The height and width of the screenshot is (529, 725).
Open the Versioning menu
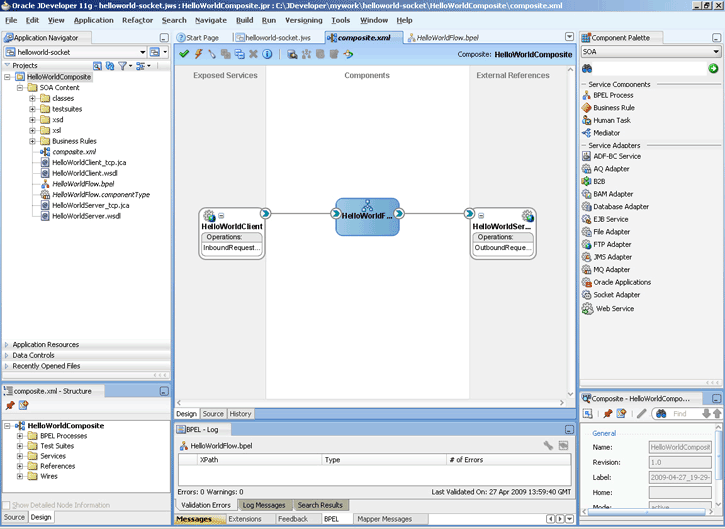tap(303, 20)
